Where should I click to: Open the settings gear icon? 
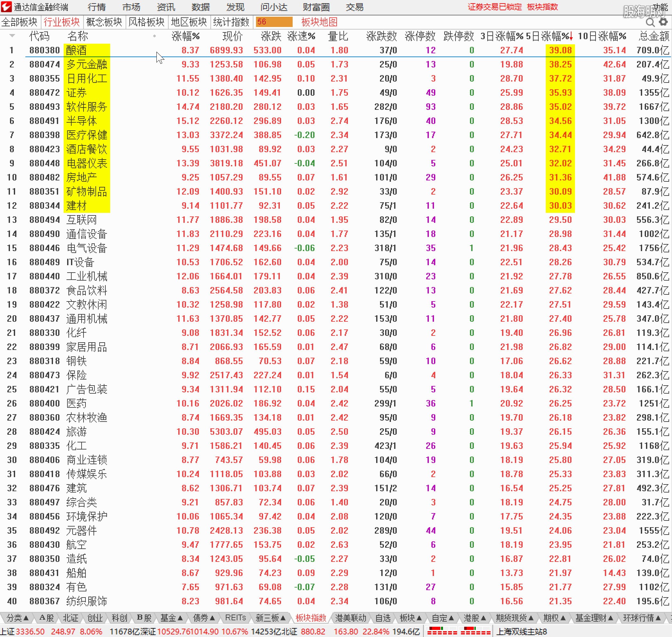click(x=664, y=22)
